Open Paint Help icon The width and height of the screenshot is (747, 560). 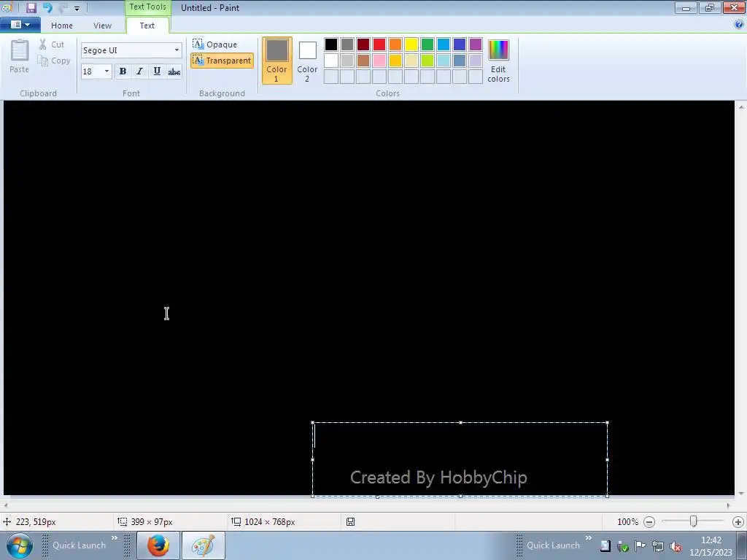(739, 24)
